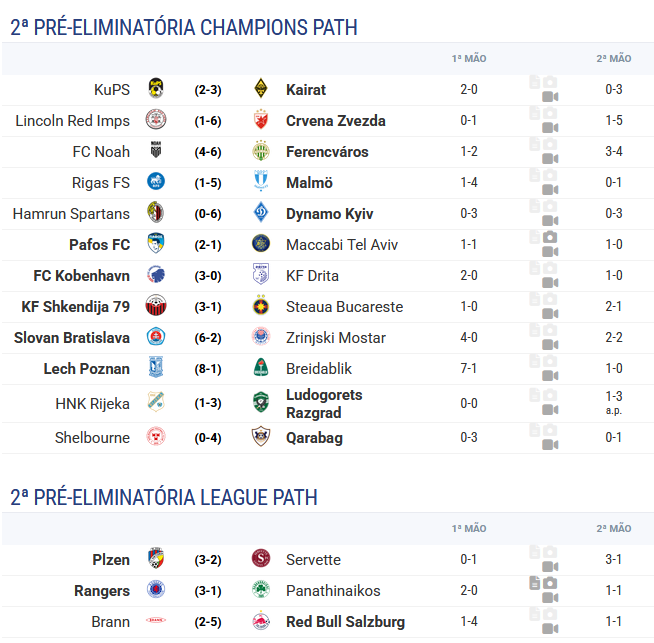Open the Ludogorets Razgrad team link
Image resolution: width=654 pixels, height=643 pixels.
pos(324,404)
